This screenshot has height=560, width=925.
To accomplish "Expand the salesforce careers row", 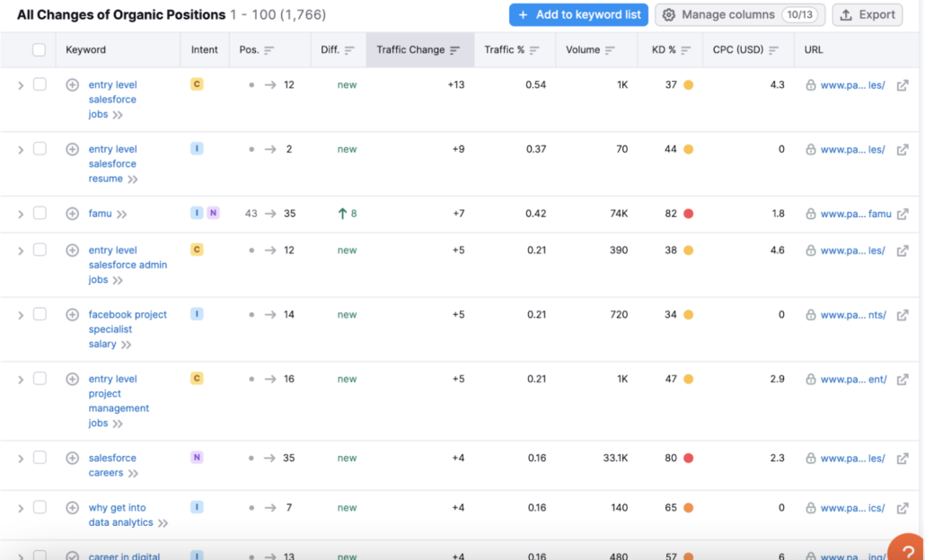I will [19, 458].
